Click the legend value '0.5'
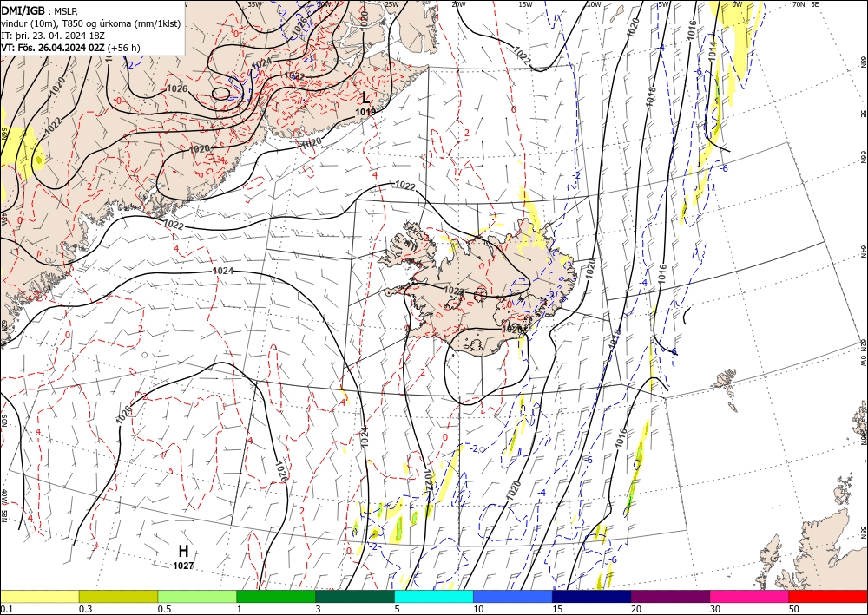 click(164, 609)
